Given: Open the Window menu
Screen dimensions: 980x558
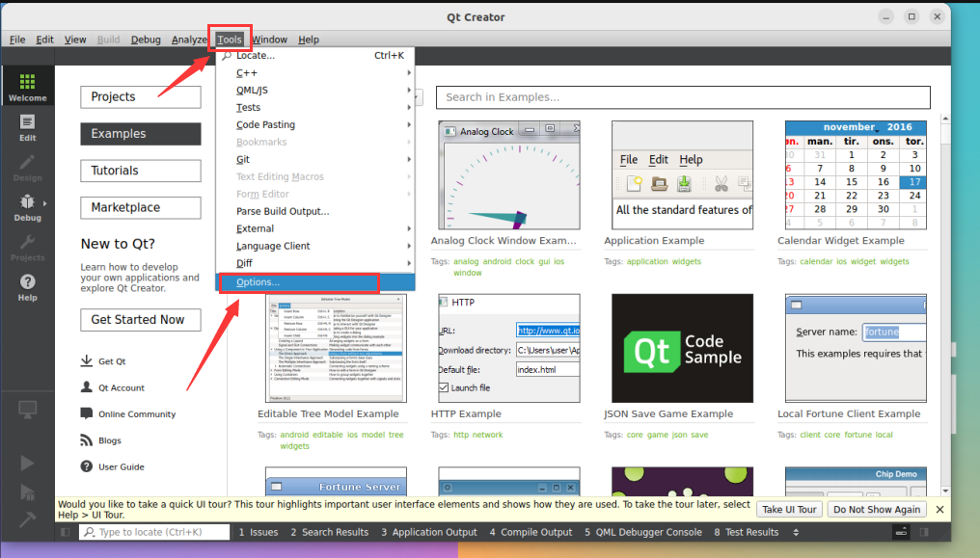Looking at the screenshot, I should [269, 40].
